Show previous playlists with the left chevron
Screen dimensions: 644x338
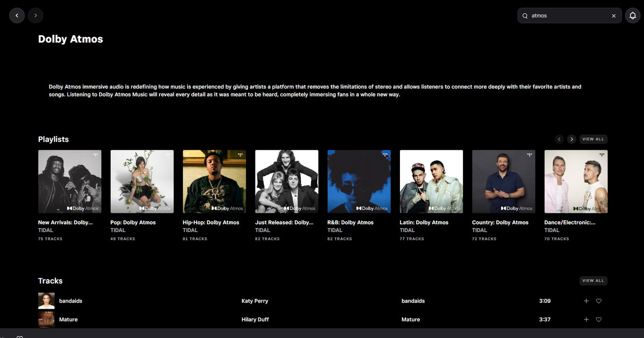(559, 139)
